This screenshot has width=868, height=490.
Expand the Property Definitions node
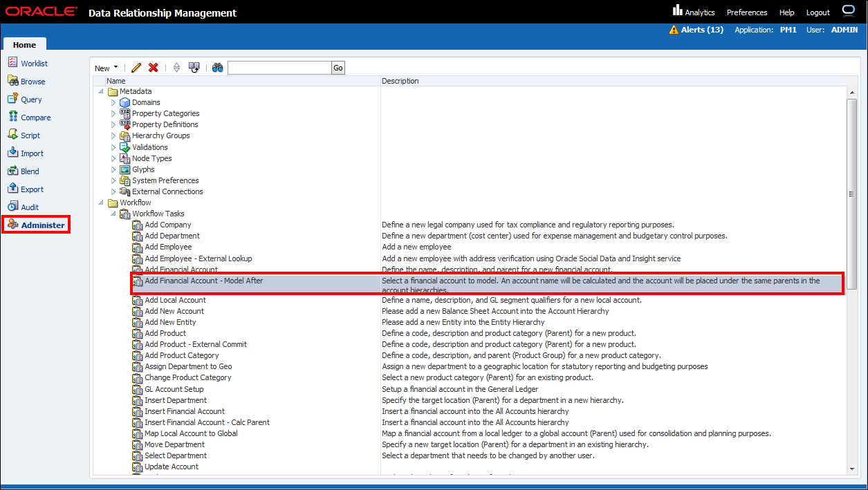[x=114, y=124]
